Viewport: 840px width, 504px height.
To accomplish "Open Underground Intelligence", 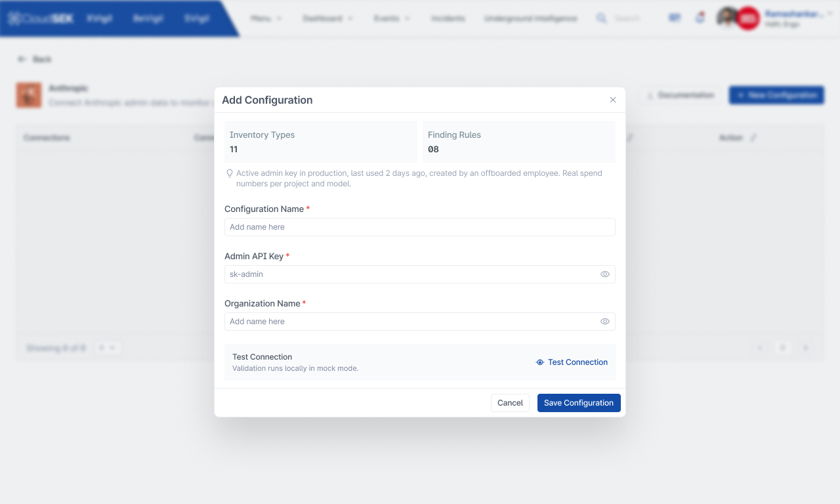I will 531,18.
